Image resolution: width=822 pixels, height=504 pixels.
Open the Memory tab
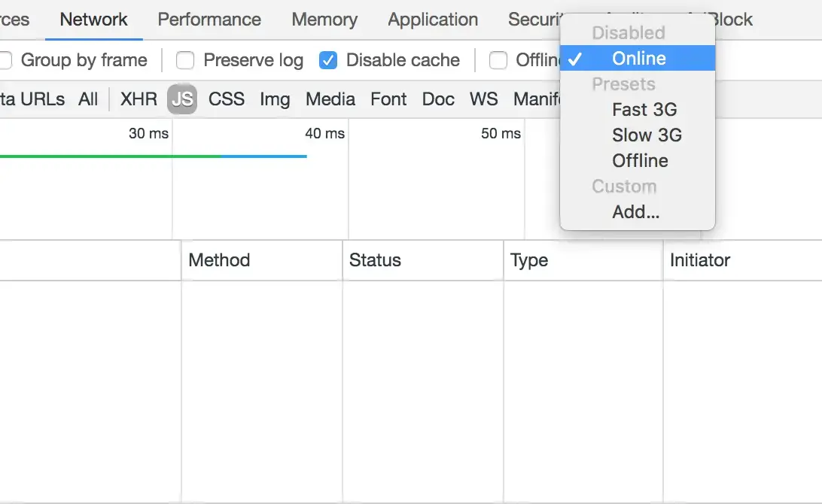tap(324, 20)
